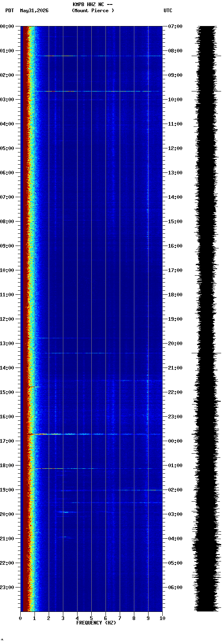The image size is (224, 644).
Task: Pick 17:00 on the UTC time axis
Action: (x=175, y=270)
